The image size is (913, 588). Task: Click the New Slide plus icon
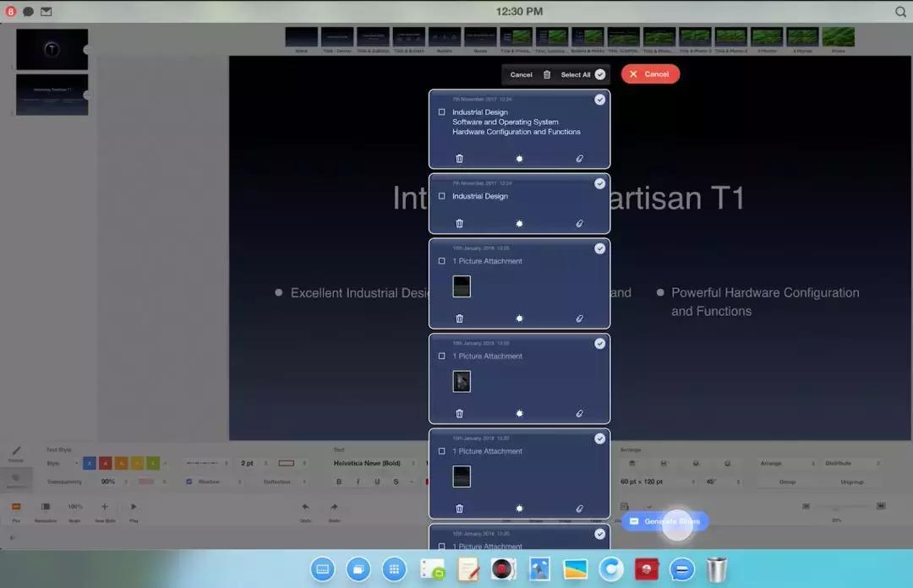[x=105, y=507]
